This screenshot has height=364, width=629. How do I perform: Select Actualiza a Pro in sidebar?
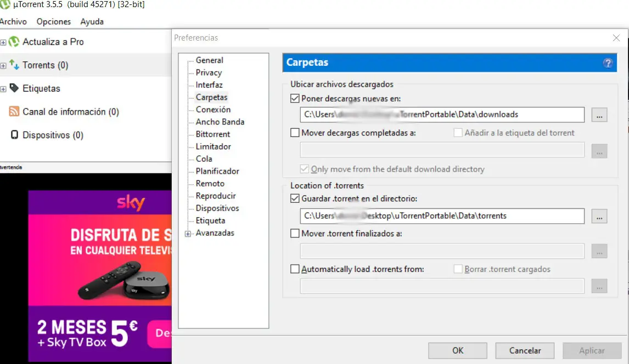click(53, 42)
